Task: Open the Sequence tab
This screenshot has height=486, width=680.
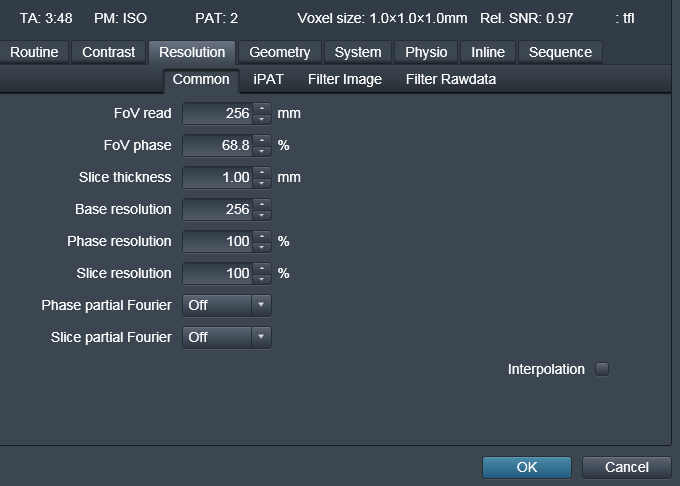Action: coord(560,52)
